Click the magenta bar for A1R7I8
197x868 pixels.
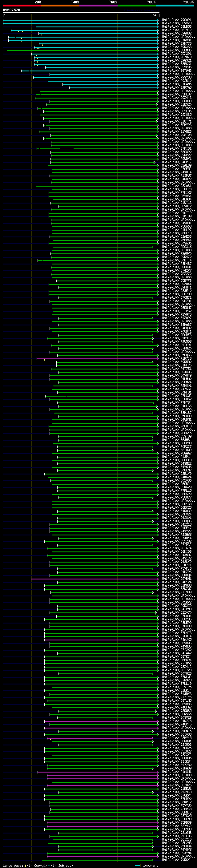coord(98,359)
